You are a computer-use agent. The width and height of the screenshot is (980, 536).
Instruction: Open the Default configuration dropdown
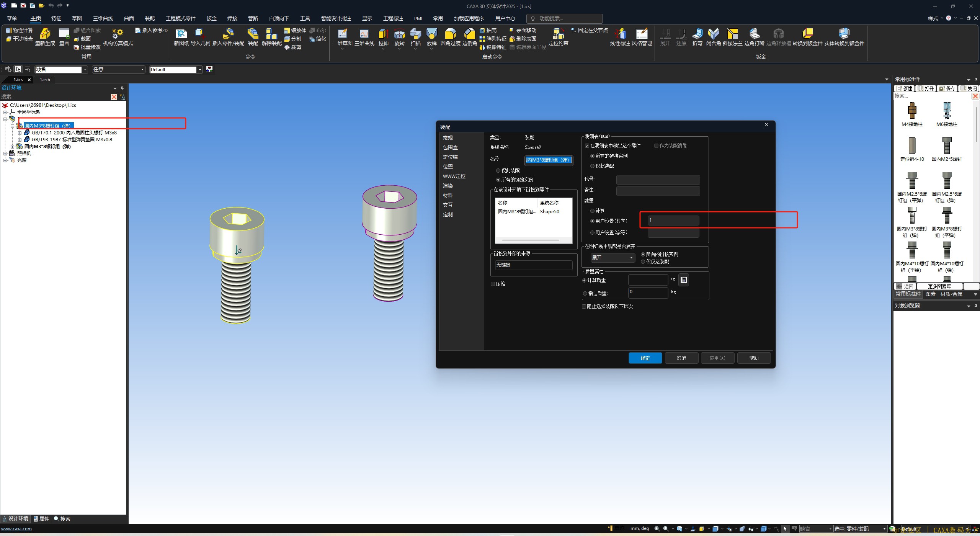click(x=199, y=69)
